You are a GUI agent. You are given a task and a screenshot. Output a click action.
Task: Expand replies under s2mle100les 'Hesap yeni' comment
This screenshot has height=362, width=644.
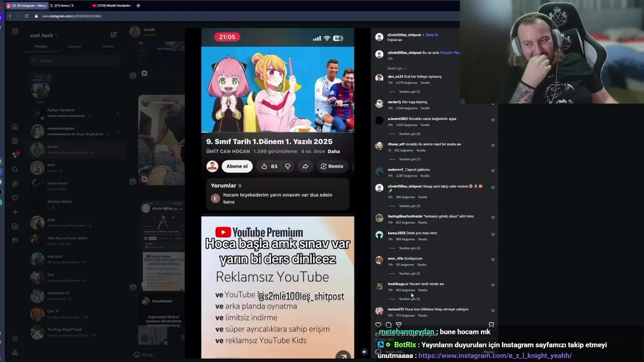coord(409,206)
